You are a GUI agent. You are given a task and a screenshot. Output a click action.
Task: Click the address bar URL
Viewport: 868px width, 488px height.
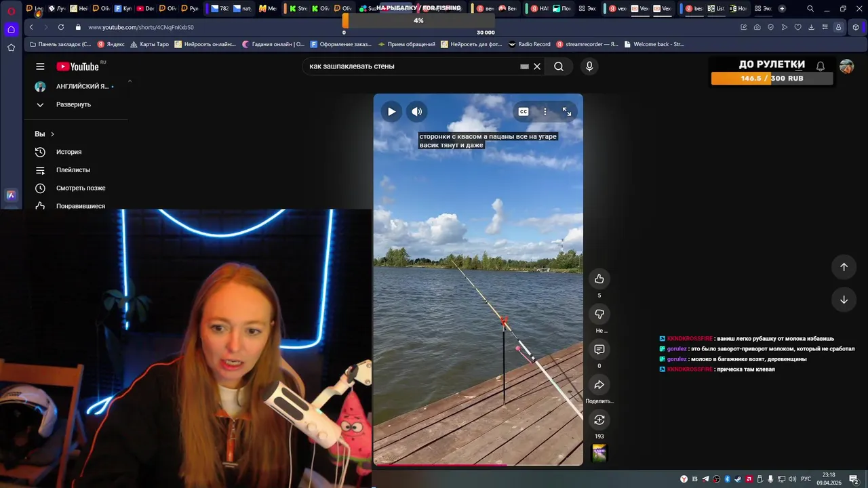[141, 27]
